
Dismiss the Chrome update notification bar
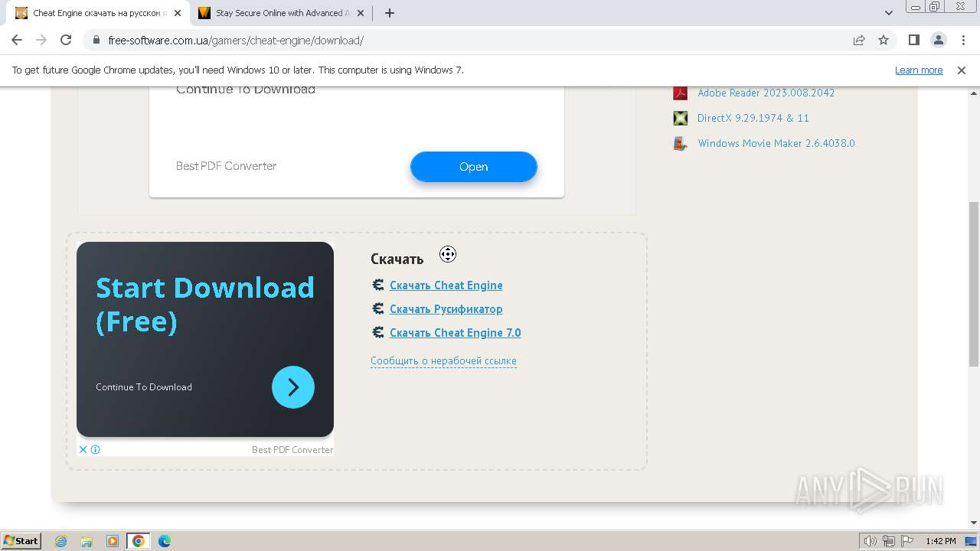(x=962, y=70)
